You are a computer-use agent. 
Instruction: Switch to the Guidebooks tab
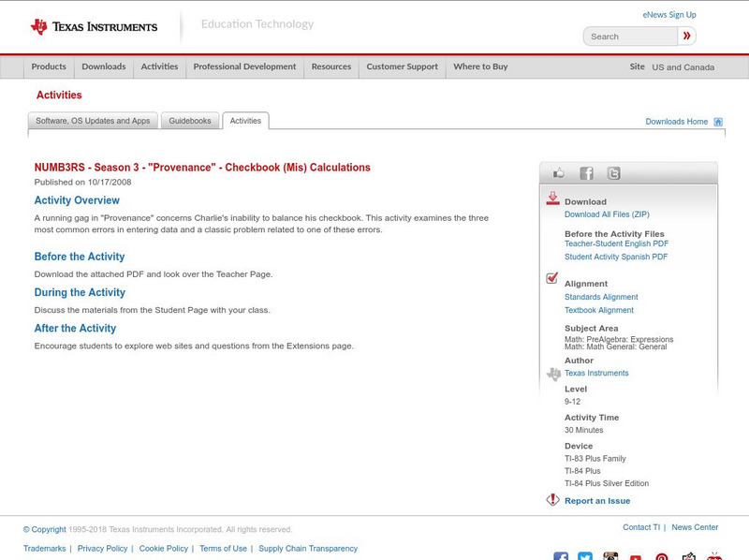tap(190, 121)
